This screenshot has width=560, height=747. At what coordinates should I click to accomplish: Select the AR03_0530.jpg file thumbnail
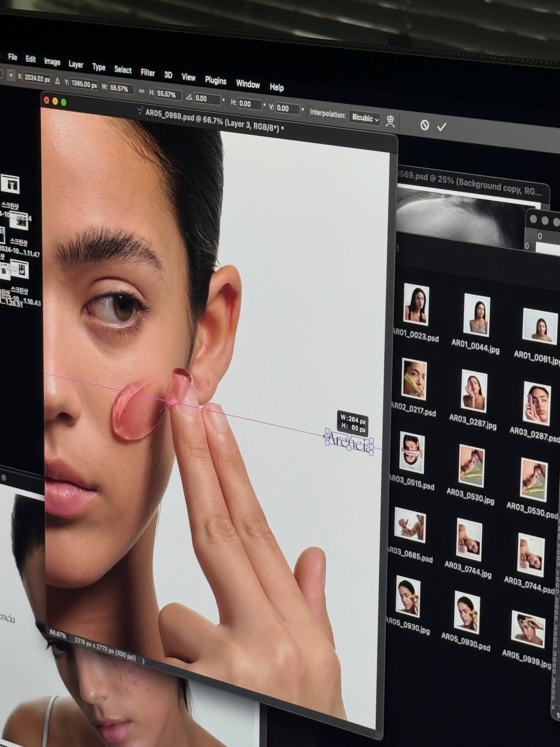471,466
